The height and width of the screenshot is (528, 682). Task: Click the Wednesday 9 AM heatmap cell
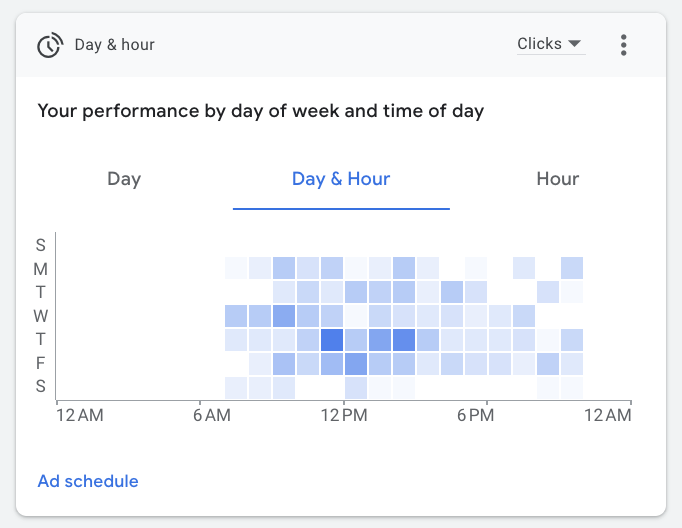pos(284,316)
